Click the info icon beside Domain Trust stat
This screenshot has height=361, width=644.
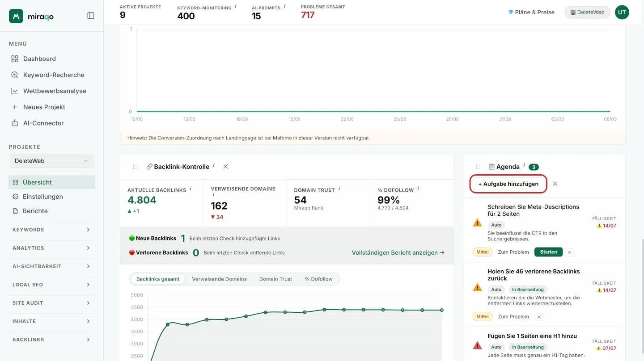[339, 189]
